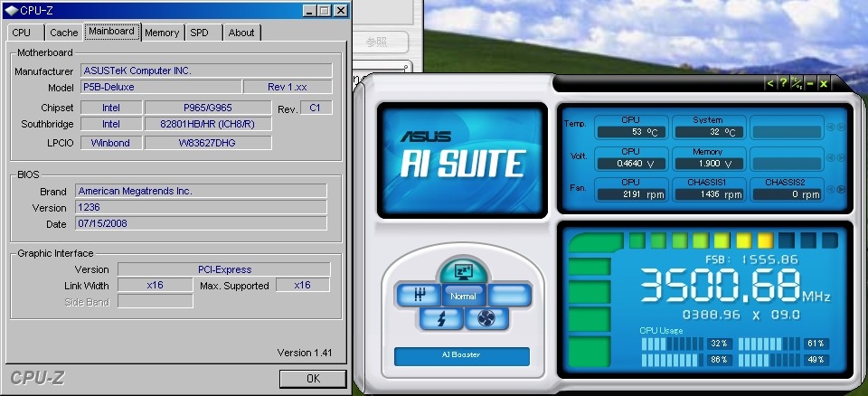Click left arrow on Temp. sensor row

831,127
